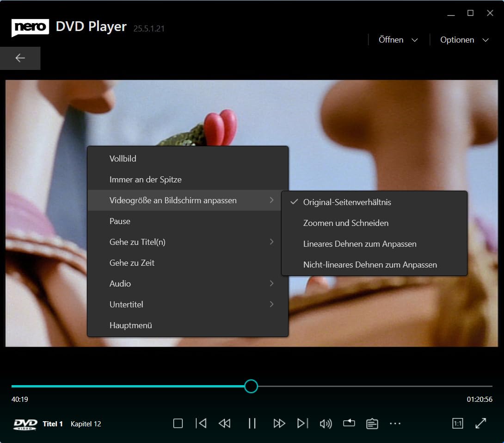Screen dimensions: 504x443
Task: Click the back arrow button
Action: click(20, 58)
